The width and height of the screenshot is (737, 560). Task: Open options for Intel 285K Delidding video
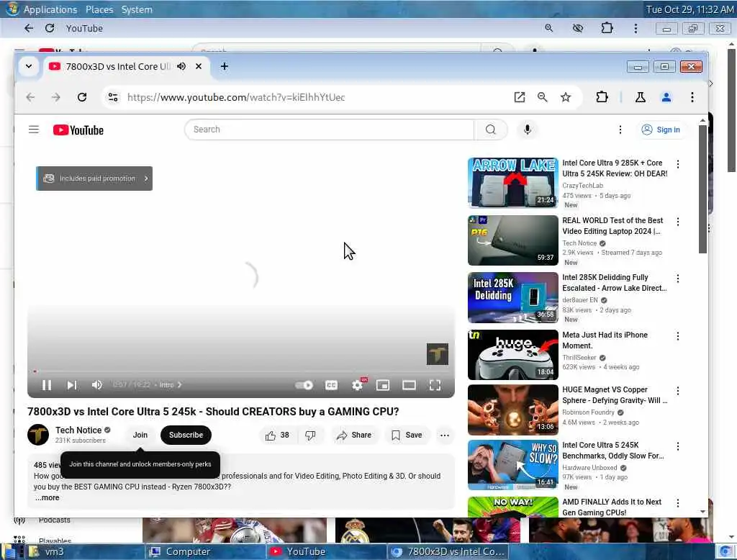[x=677, y=279]
